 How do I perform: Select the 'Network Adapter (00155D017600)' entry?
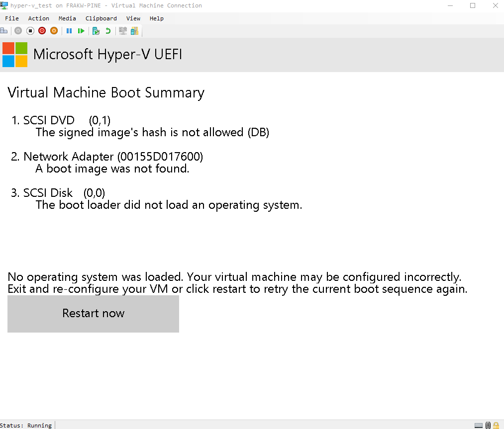click(x=113, y=157)
